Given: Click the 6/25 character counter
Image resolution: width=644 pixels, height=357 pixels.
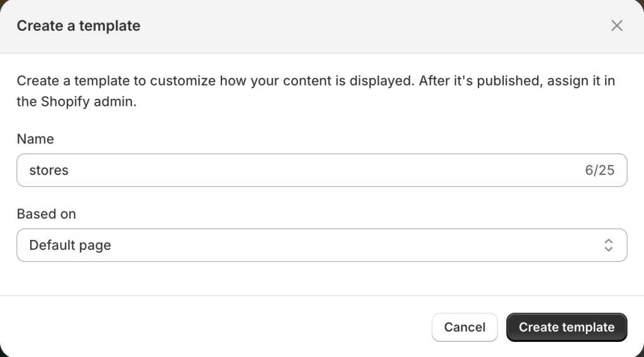Looking at the screenshot, I should click(x=599, y=171).
